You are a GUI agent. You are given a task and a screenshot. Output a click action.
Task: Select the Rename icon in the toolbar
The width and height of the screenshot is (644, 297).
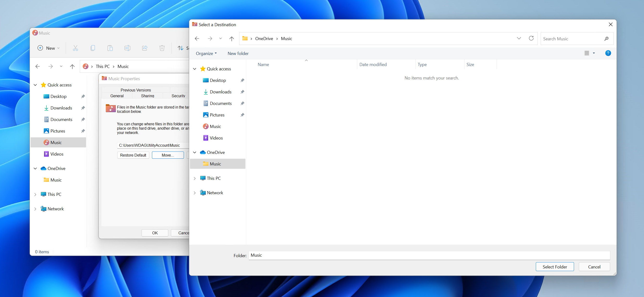[x=127, y=48]
